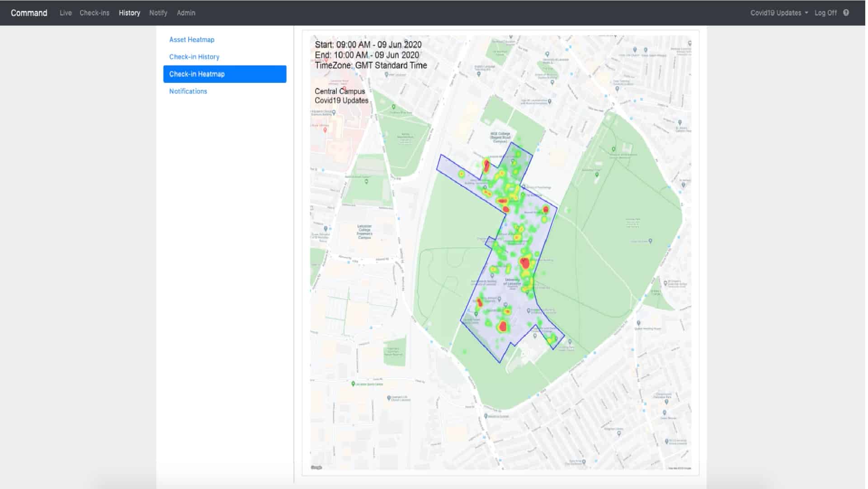This screenshot has height=489, width=868.
Task: Click the blue pin near Leicester College Freemen's Campus
Action: (326, 228)
